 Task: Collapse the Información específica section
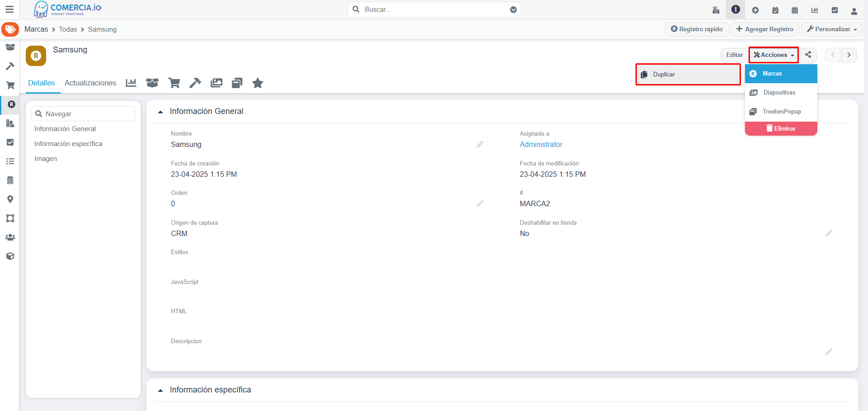pyautogui.click(x=160, y=390)
